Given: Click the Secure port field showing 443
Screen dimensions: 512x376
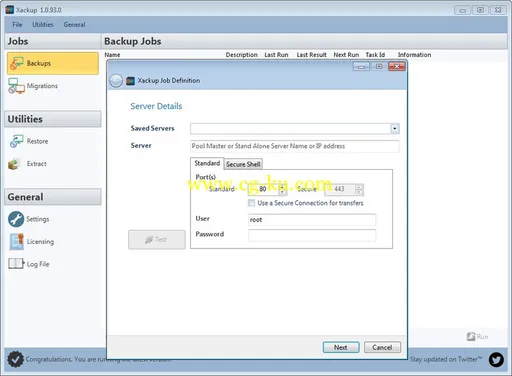Looking at the screenshot, I should (340, 189).
